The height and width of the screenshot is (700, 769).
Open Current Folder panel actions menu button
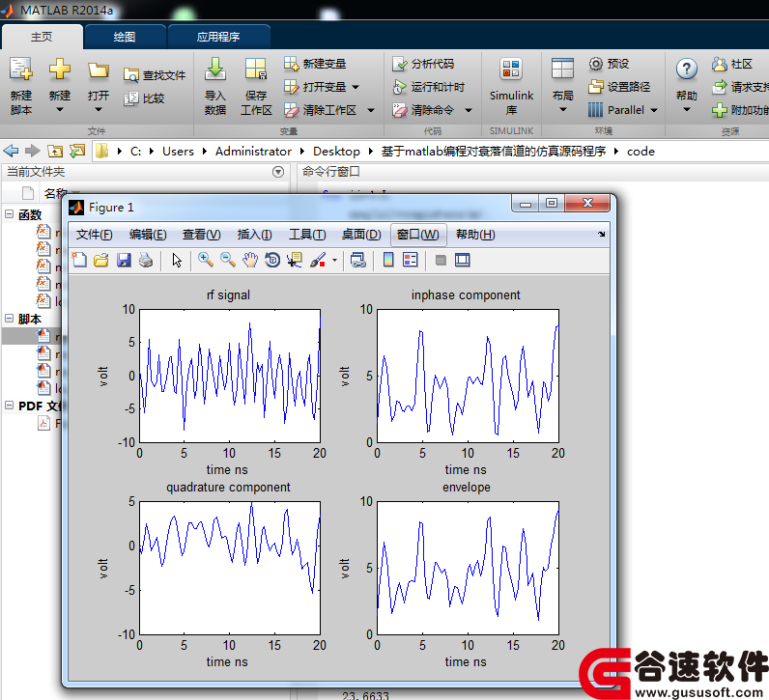(278, 172)
